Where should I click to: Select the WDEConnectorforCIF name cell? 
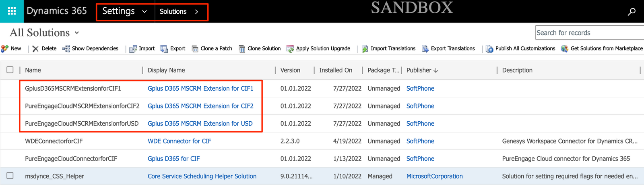click(x=54, y=141)
